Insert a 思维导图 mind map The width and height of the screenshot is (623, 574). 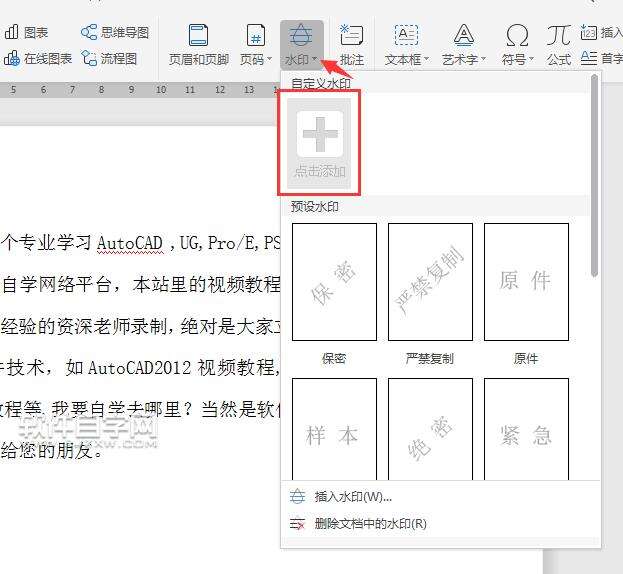click(x=115, y=32)
